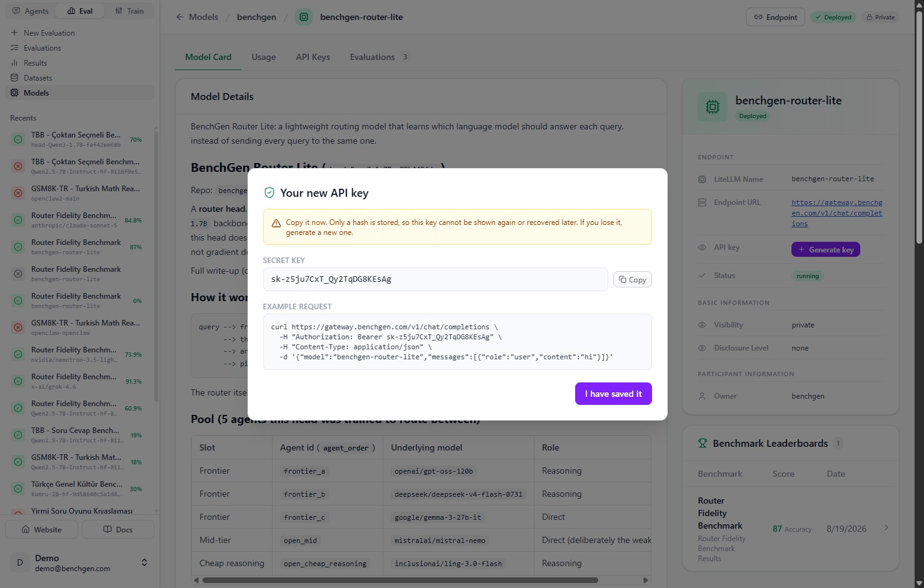Click the status icon for GSM8K-TR 18% item
924x588 pixels.
tap(18, 462)
